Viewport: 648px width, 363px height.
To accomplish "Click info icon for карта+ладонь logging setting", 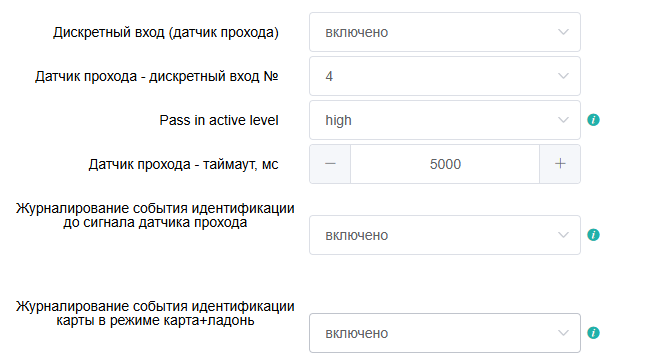I will [593, 333].
